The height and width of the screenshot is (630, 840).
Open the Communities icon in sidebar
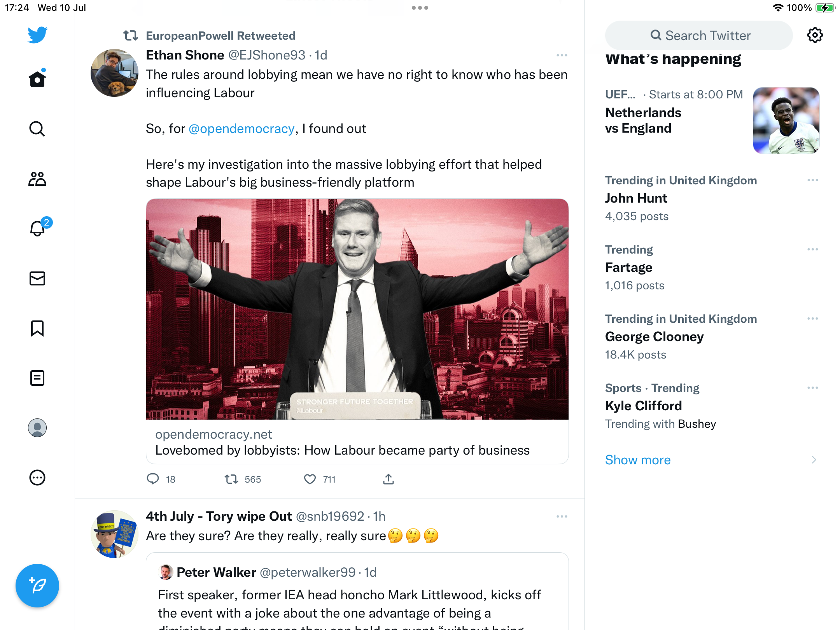pos(37,179)
